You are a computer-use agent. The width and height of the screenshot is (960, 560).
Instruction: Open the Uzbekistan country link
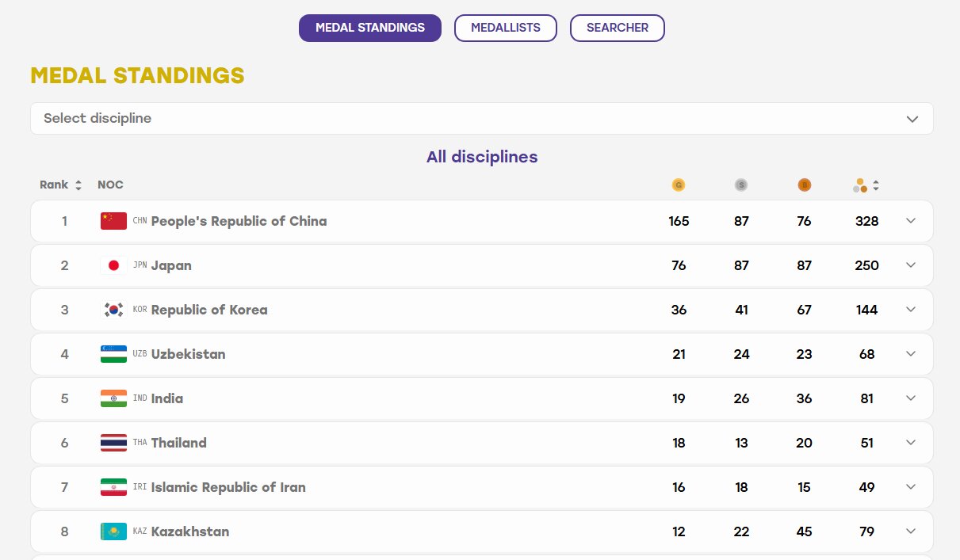[x=189, y=354]
